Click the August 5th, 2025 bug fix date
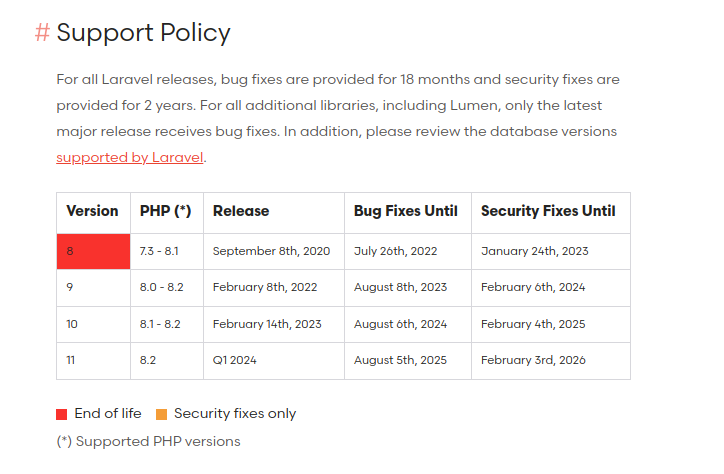 click(x=400, y=360)
